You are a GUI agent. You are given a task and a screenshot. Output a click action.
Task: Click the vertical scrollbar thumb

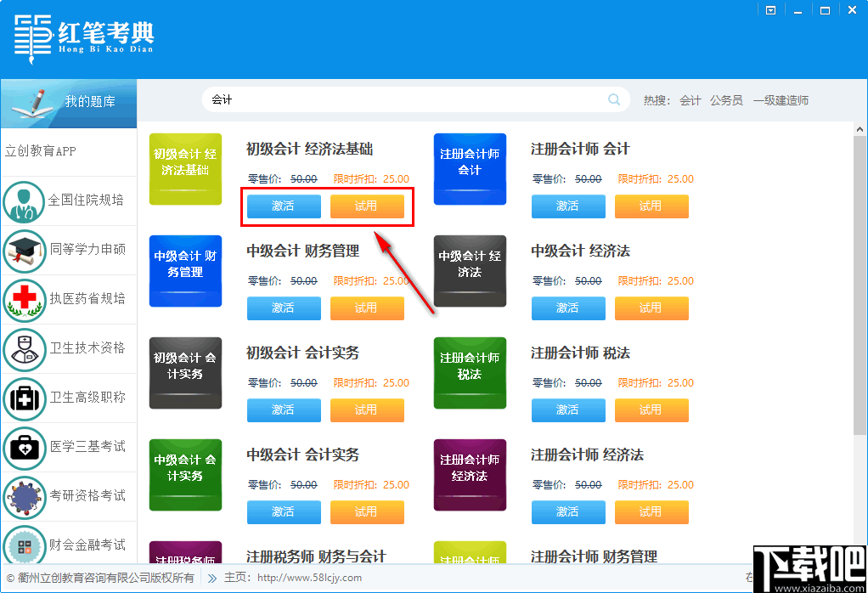tap(860, 286)
